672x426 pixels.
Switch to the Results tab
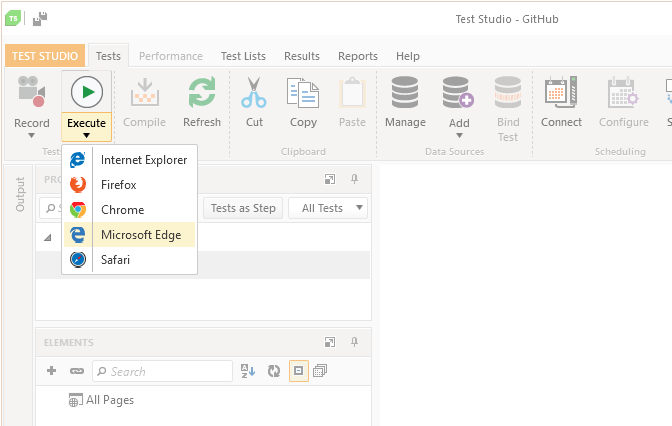coord(302,56)
